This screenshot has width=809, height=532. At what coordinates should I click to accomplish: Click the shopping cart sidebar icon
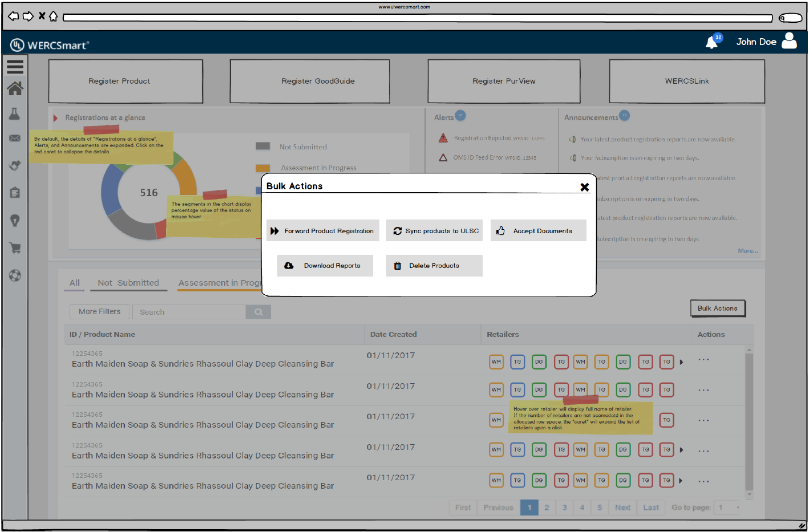tap(15, 248)
